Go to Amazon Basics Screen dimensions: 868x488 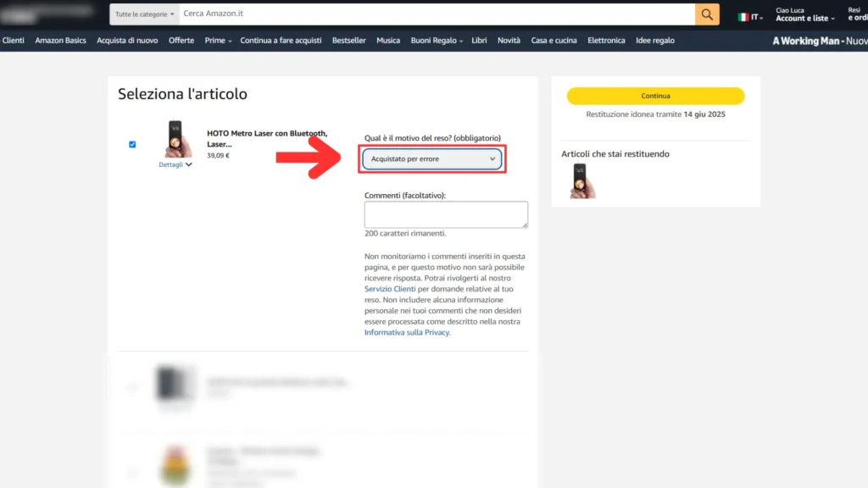[60, 41]
